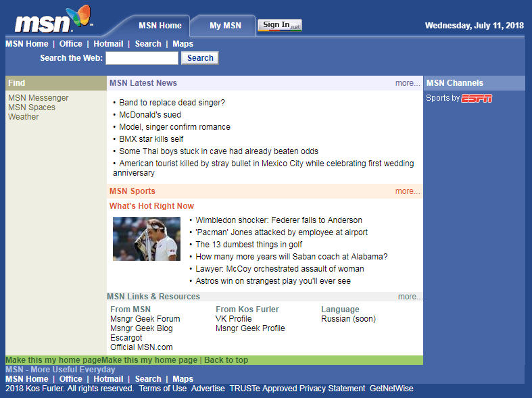532x398 pixels.
Task: Click the Search button beside the web field
Action: point(200,58)
